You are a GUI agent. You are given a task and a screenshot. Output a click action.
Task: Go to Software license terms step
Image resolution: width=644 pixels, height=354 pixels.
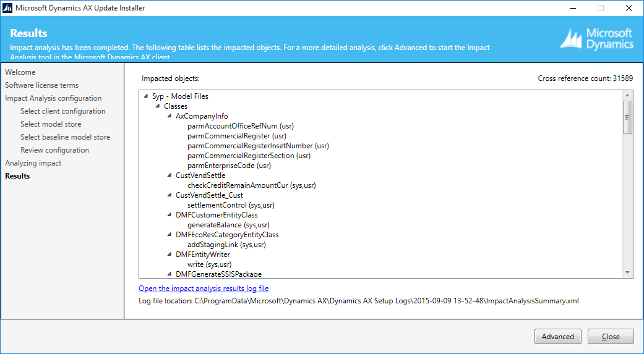pyautogui.click(x=41, y=85)
